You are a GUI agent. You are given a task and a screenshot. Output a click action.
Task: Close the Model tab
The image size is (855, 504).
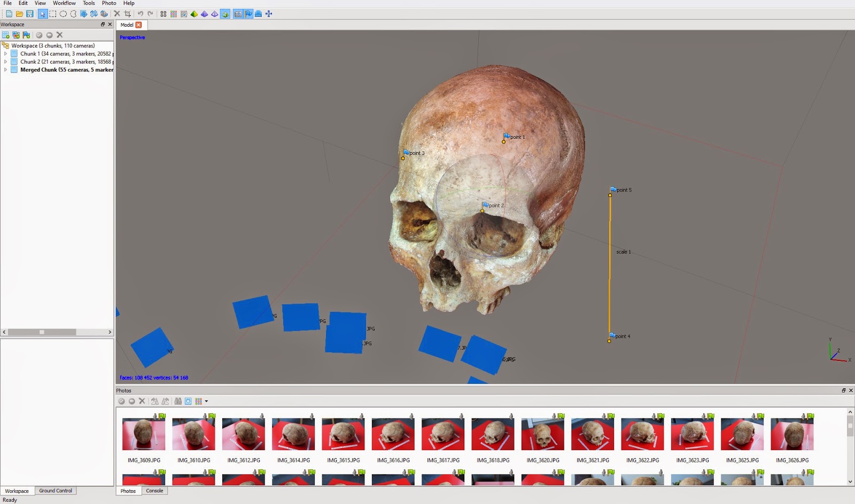138,25
